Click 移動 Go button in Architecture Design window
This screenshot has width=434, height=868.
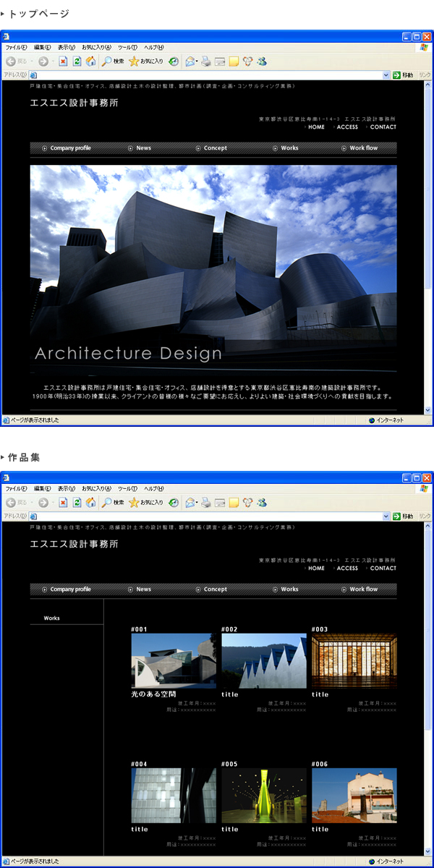[x=404, y=75]
